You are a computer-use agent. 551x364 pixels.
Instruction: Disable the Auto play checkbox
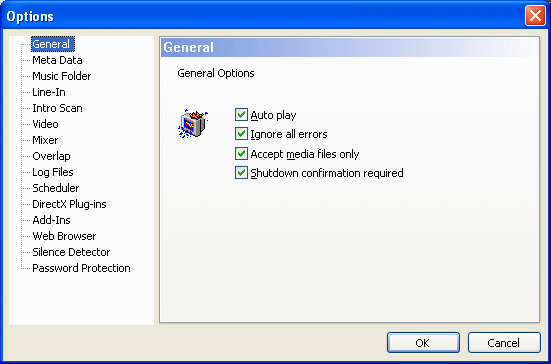[x=241, y=115]
